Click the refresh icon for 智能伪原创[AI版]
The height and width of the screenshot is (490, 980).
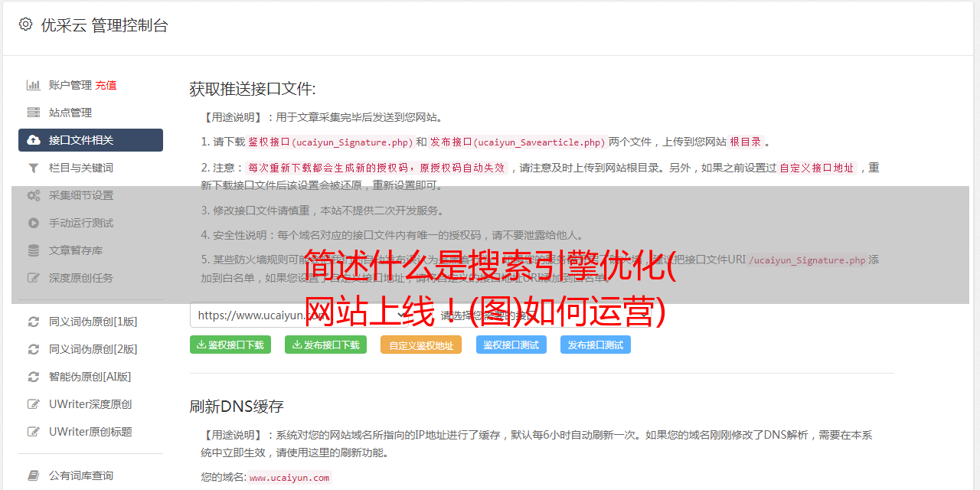34,377
